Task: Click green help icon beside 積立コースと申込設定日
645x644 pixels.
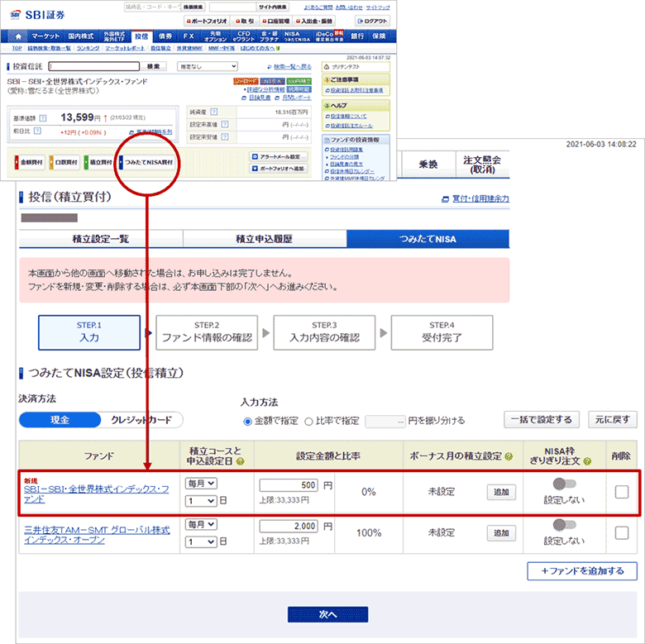Action: 241,461
